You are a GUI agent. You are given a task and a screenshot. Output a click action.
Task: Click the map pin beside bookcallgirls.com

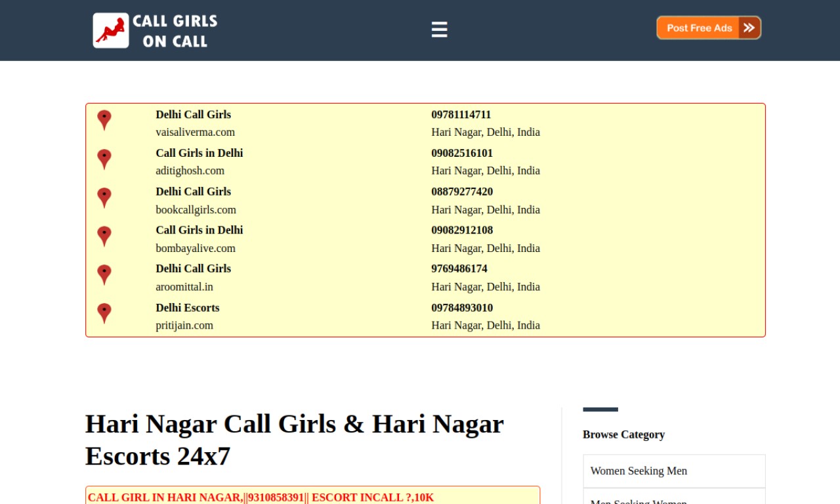click(104, 198)
